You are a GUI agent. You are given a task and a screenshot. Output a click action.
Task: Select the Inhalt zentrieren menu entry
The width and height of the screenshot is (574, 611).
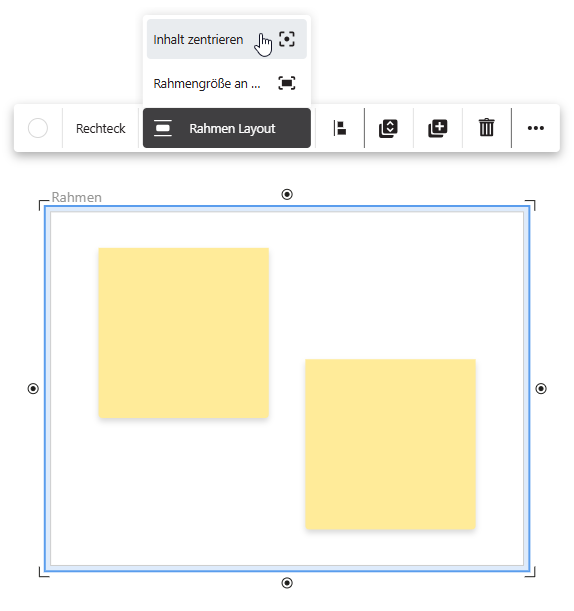point(226,39)
